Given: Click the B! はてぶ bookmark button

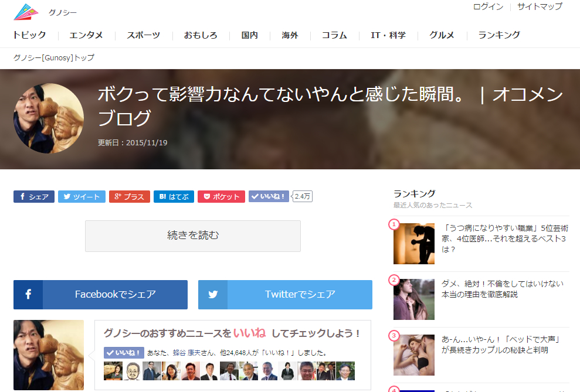Looking at the screenshot, I should pyautogui.click(x=174, y=196).
